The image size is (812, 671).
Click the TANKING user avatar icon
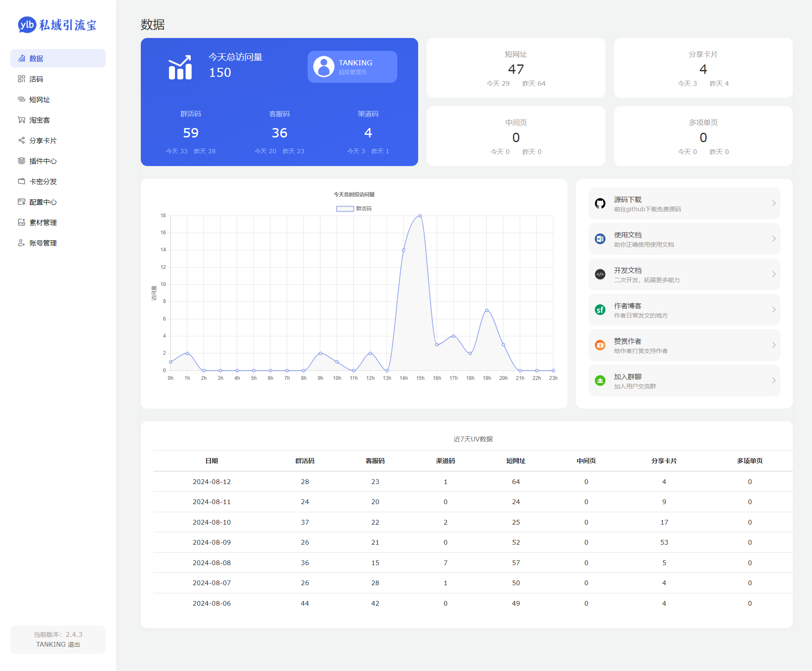(324, 67)
